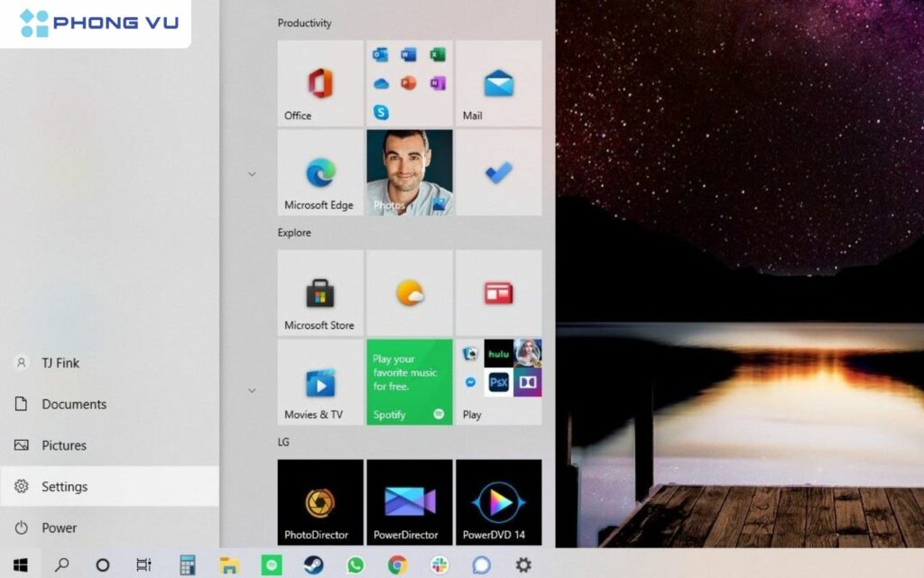Collapse the app list chevron beside Microsoft Edge
Viewport: 924px width, 578px height.
(x=252, y=174)
